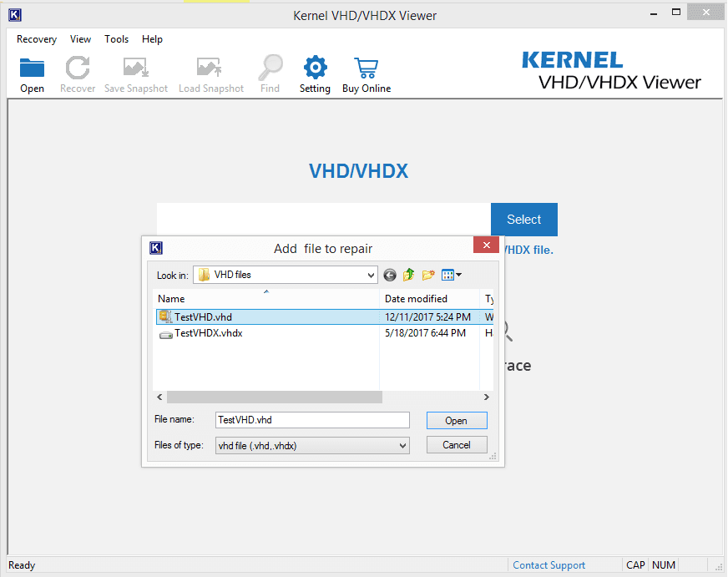Click the 12/11/2017 5:24 PM date cell
The height and width of the screenshot is (577, 728).
427,317
